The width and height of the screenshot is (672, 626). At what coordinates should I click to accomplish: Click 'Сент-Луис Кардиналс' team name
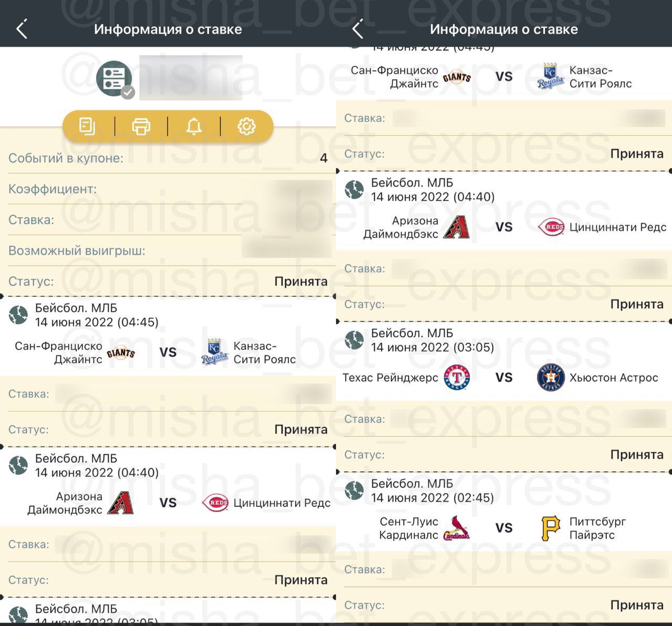pos(408,528)
